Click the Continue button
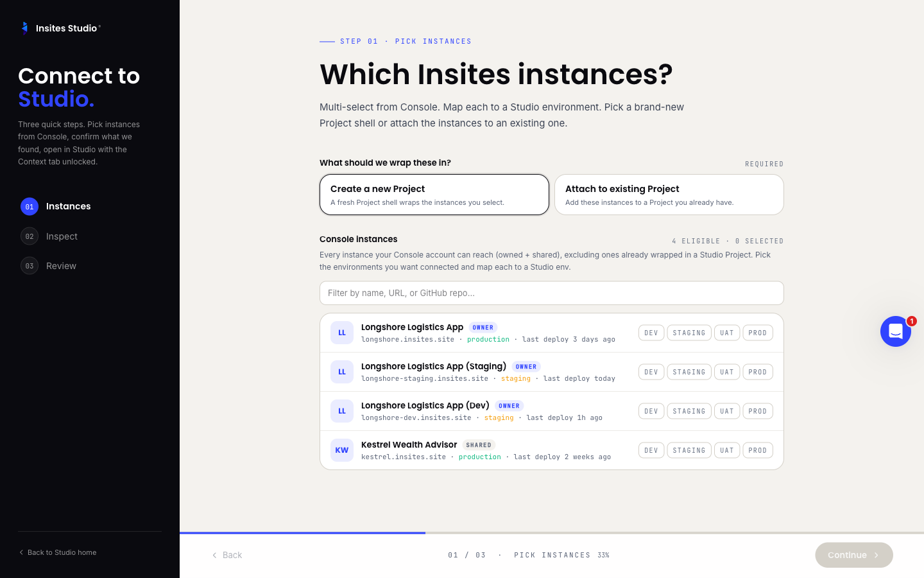The height and width of the screenshot is (578, 924). 854,555
